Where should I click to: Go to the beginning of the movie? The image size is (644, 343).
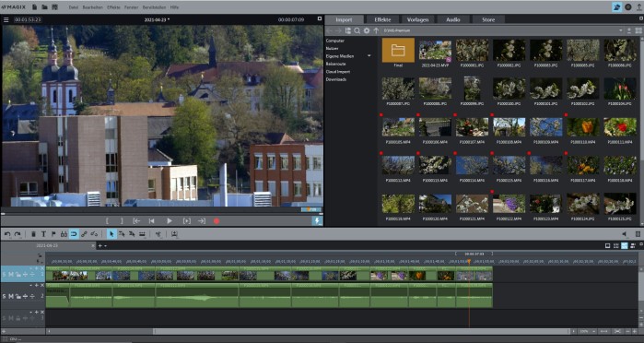pos(151,221)
